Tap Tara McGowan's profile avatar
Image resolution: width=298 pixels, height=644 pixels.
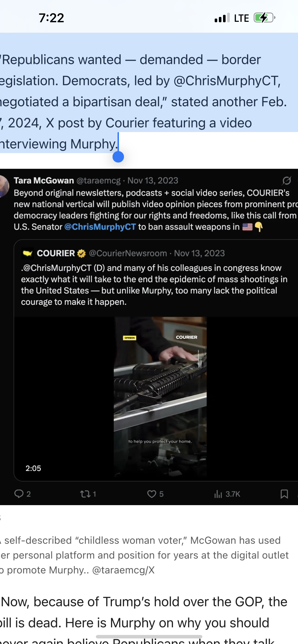pyautogui.click(x=4, y=186)
